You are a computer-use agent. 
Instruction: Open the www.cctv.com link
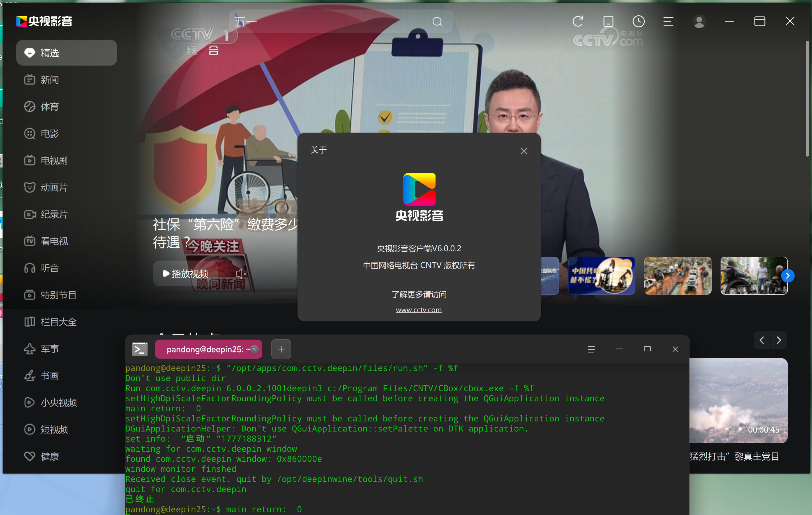[418, 310]
